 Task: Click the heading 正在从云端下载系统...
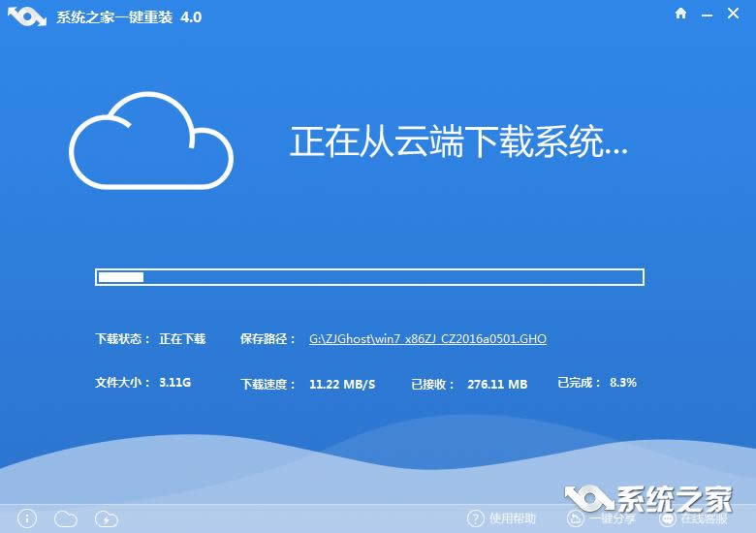tap(458, 141)
